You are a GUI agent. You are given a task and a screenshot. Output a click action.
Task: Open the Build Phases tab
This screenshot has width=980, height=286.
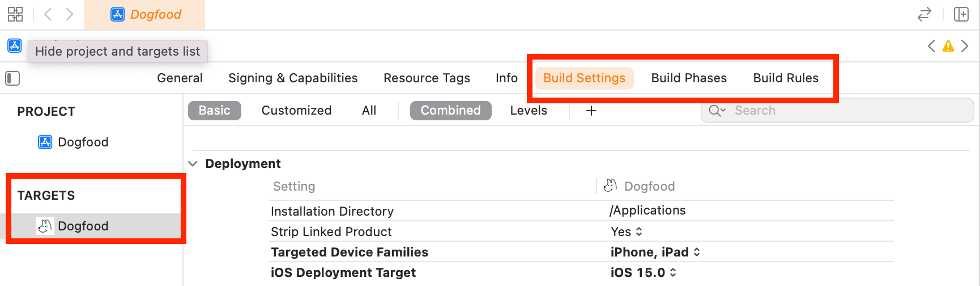tap(689, 78)
